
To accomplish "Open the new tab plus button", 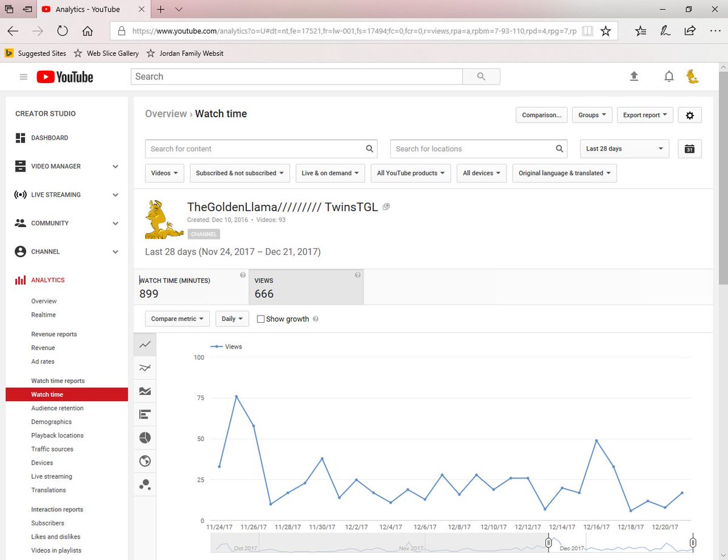I will (161, 10).
